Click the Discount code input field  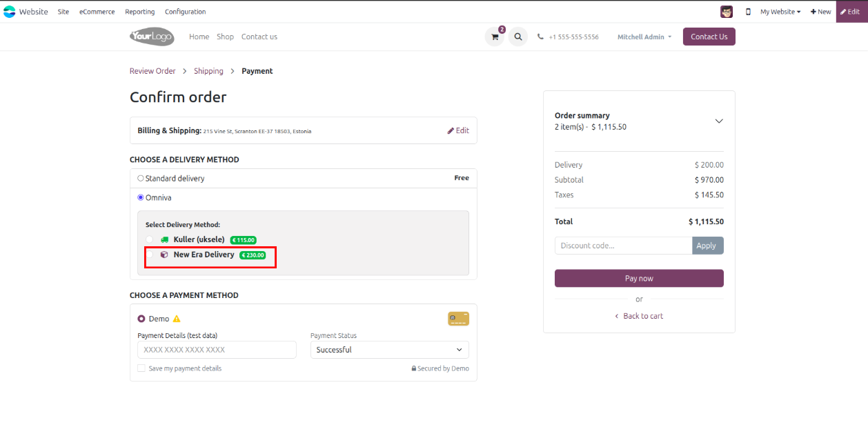(x=623, y=246)
